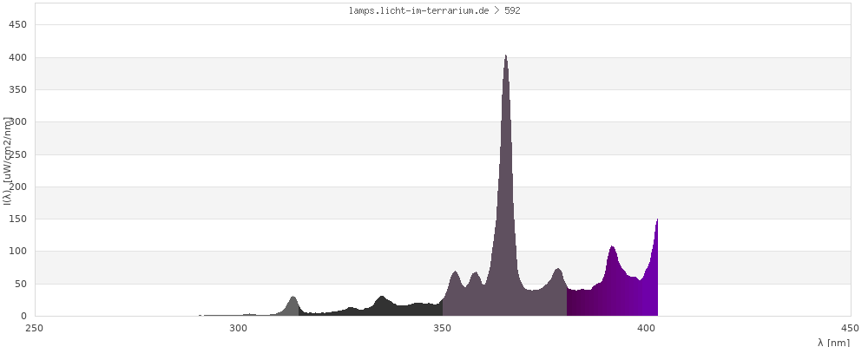Click the 300 tick label on x-axis

[239, 328]
